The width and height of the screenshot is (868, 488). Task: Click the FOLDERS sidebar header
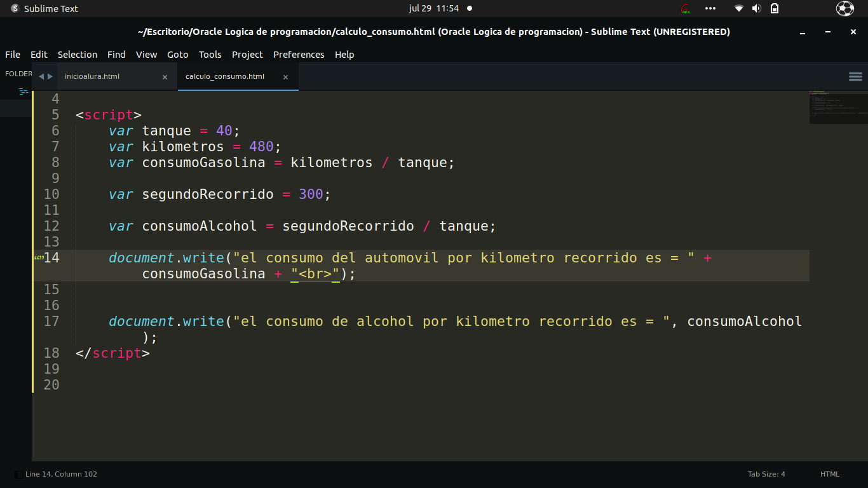[18, 74]
